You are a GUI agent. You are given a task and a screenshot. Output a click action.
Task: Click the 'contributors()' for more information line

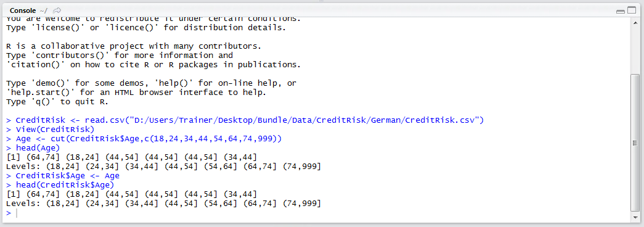click(x=120, y=56)
